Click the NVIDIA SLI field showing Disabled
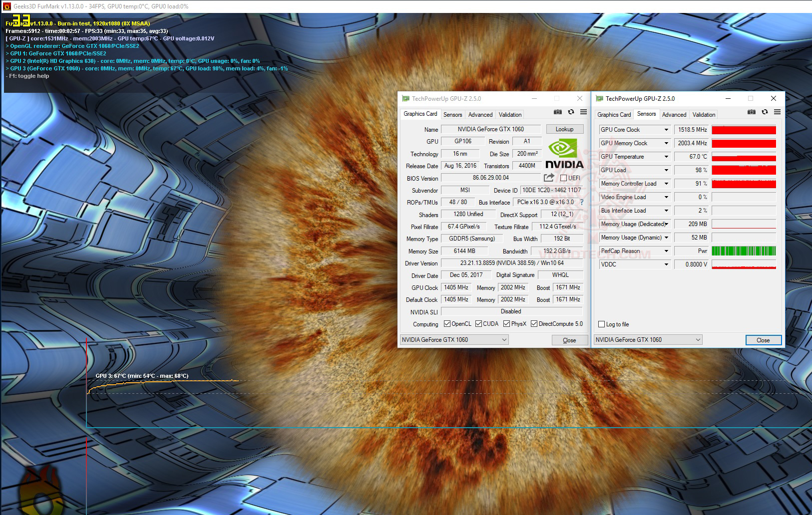The width and height of the screenshot is (812, 515). pos(512,312)
